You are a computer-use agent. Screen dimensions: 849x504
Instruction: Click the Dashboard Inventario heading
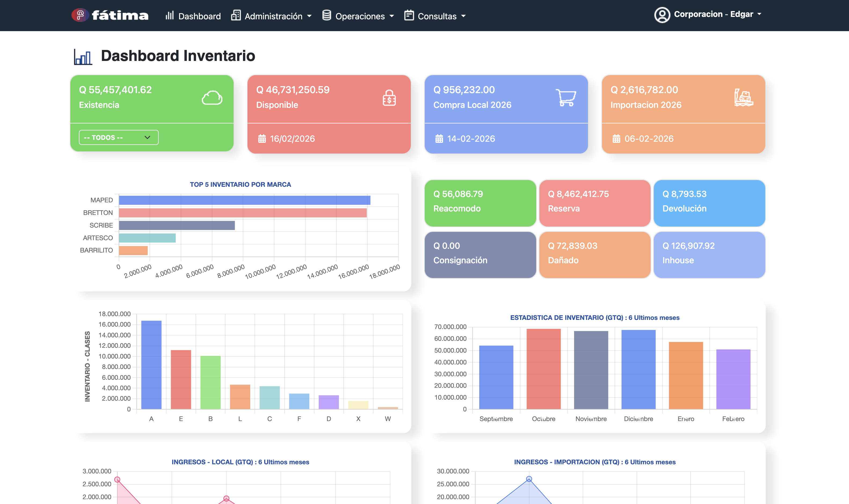178,56
